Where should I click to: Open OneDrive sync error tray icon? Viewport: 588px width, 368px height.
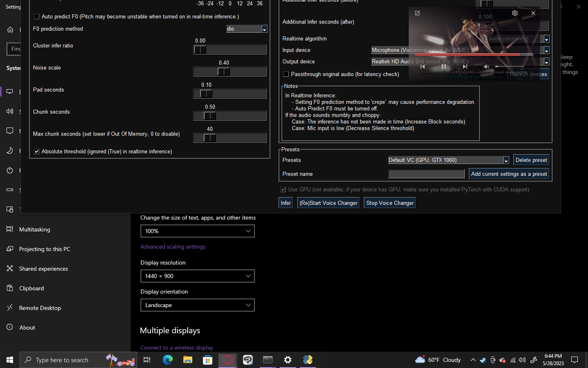coord(503,360)
